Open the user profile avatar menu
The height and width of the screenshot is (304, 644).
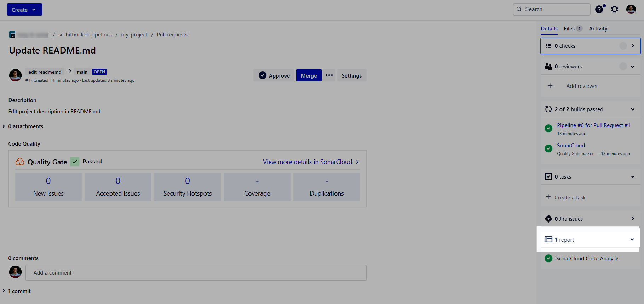[631, 9]
